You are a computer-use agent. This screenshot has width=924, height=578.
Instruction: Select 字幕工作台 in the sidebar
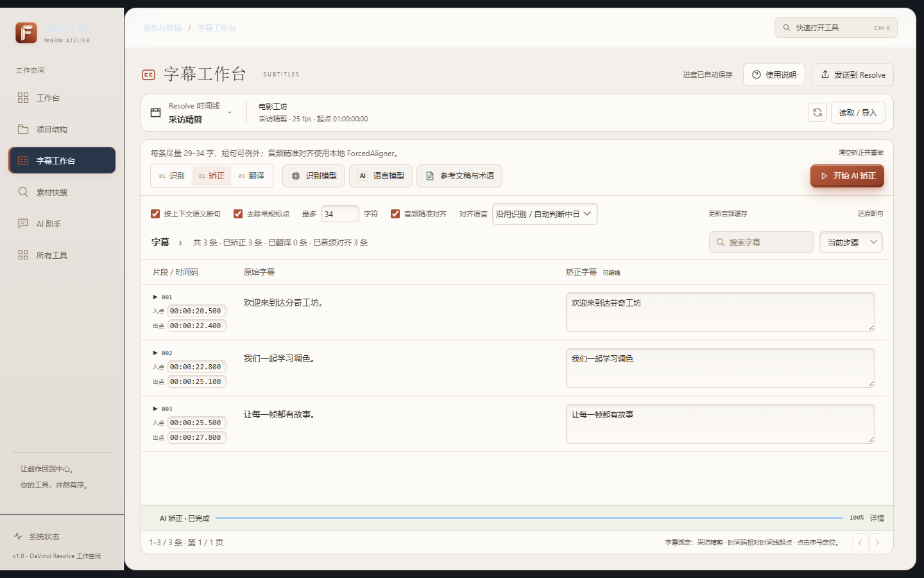pos(62,161)
